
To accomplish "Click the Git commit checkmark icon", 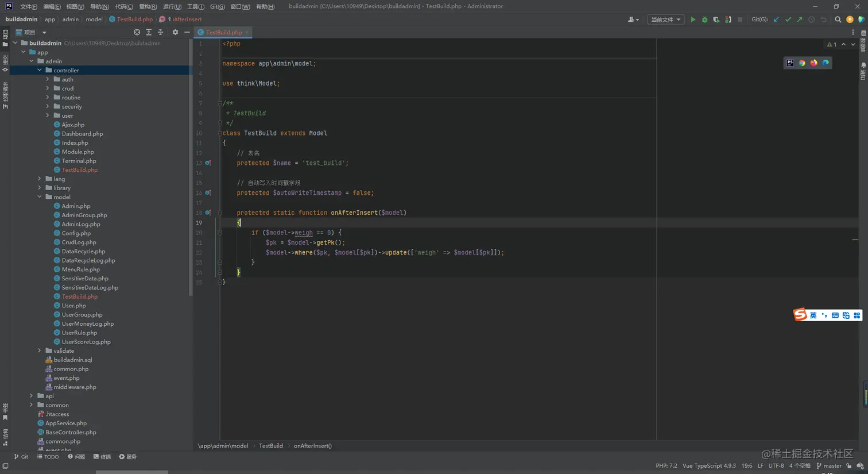I will point(788,20).
